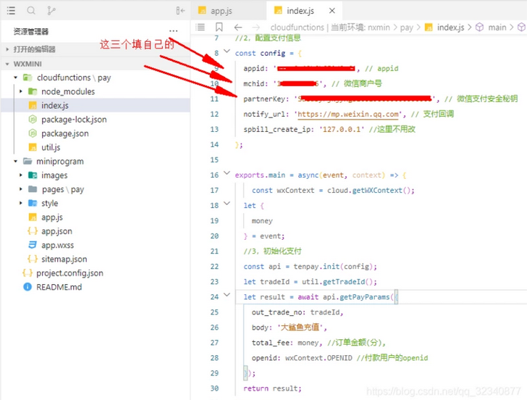Toggle the bookmark icon in editor toolbar
Screen dimensions: 532x400
tap(219, 27)
